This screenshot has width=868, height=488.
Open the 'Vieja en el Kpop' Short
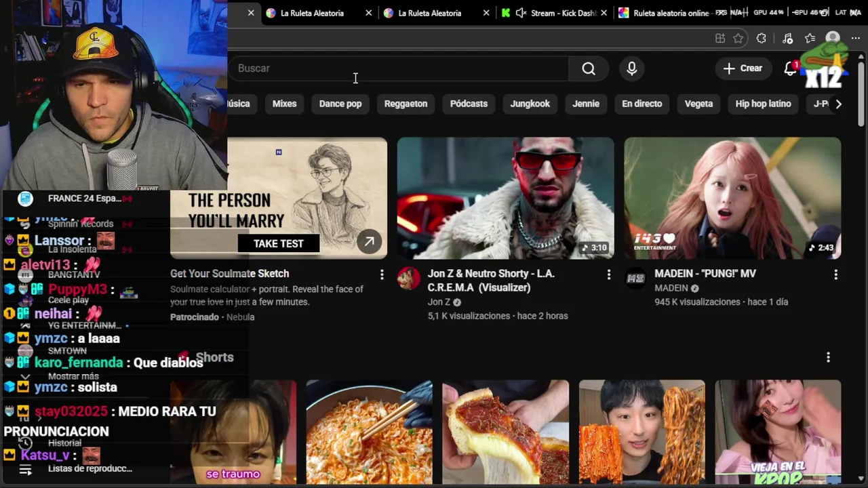click(778, 434)
